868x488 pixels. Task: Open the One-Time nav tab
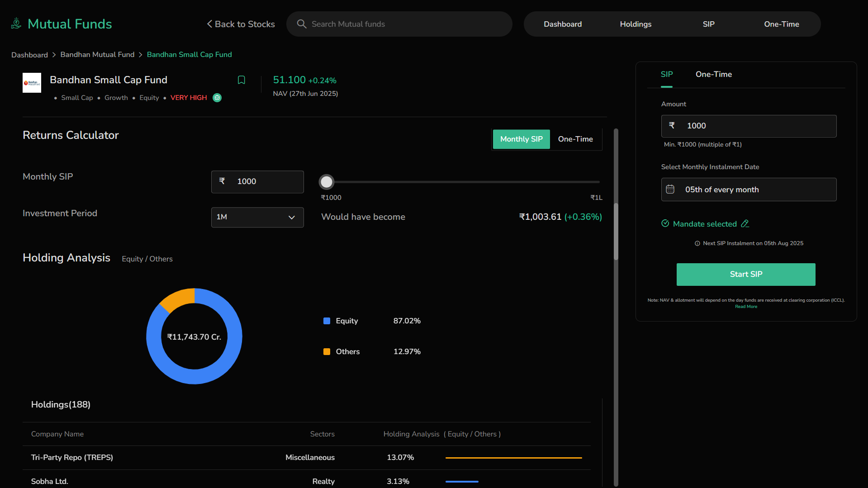(781, 24)
